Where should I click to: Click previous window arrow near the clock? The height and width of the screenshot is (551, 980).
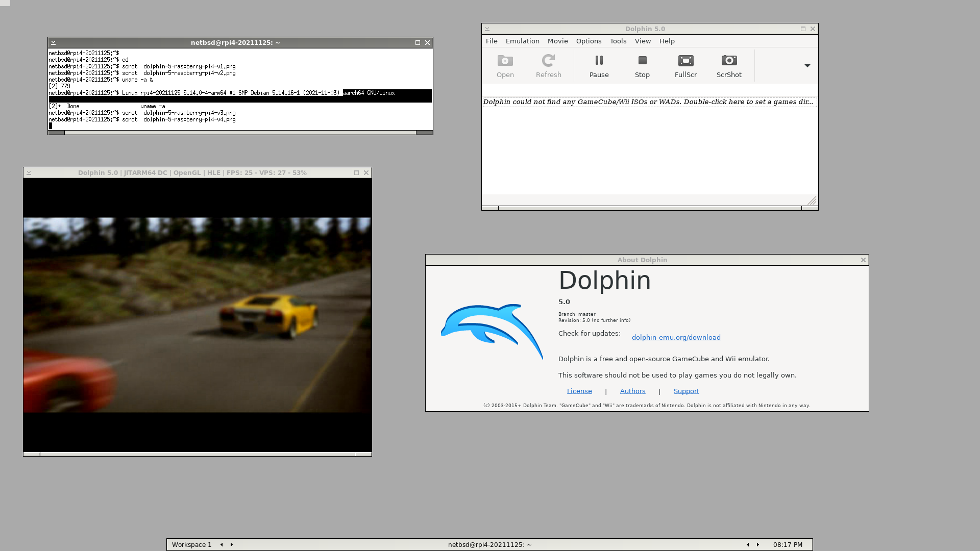748,544
